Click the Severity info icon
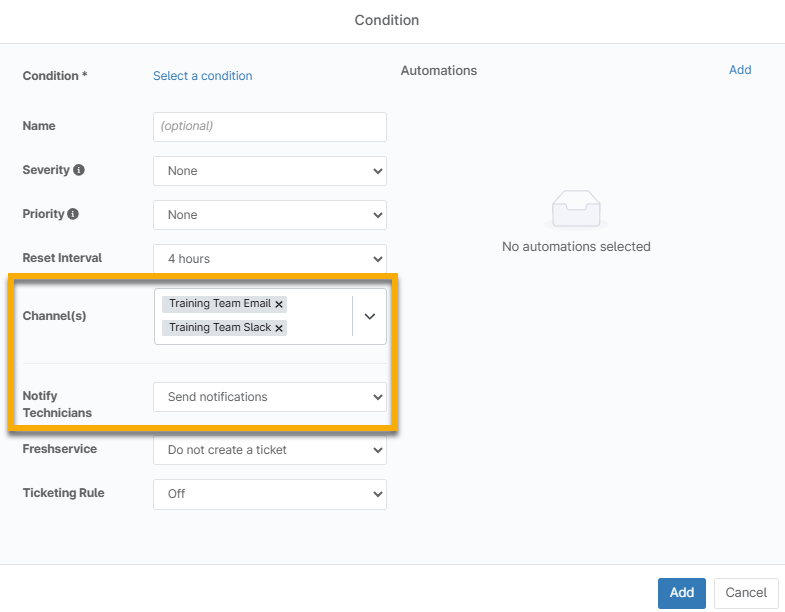 click(79, 170)
